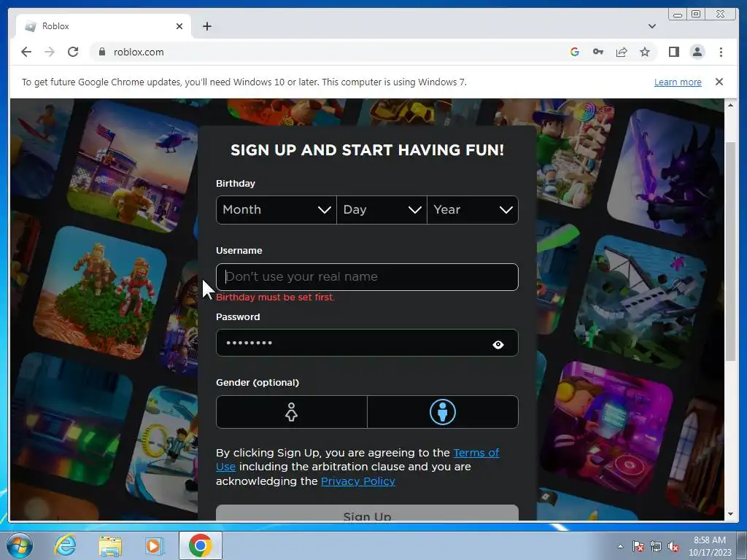Image resolution: width=747 pixels, height=560 pixels.
Task: Open the Google icon in the address bar
Action: coord(575,52)
